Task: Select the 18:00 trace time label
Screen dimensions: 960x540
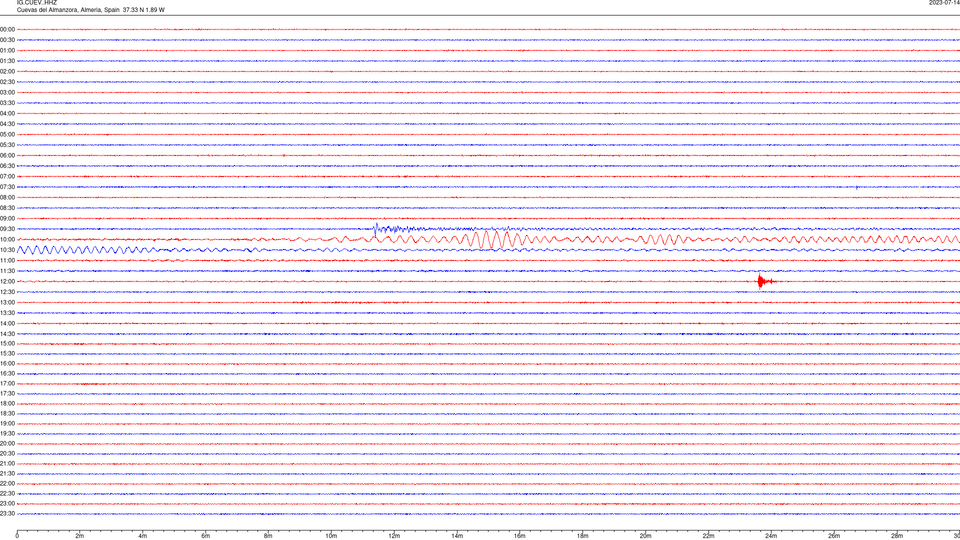Action: click(7, 403)
